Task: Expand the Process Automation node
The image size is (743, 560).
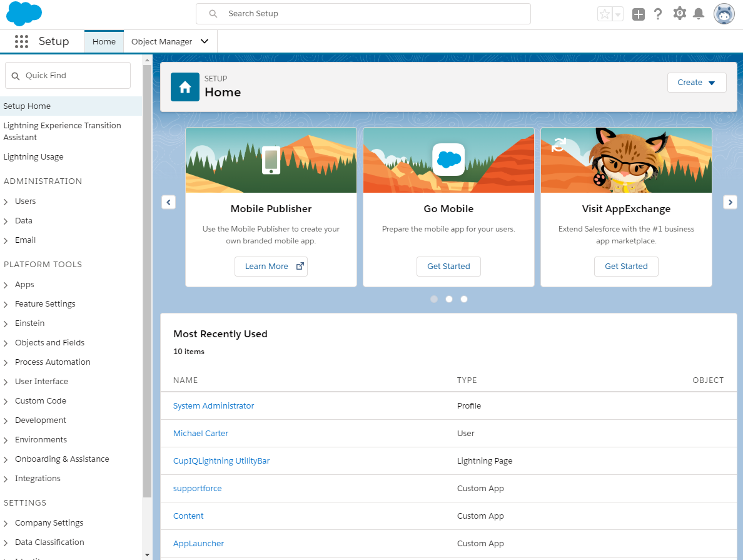Action: [6, 363]
